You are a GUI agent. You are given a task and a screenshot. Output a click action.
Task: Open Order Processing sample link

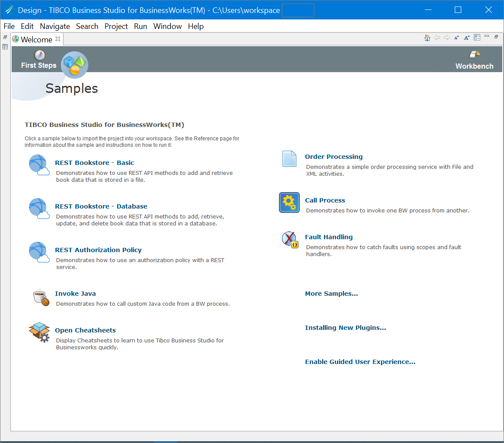tap(334, 157)
